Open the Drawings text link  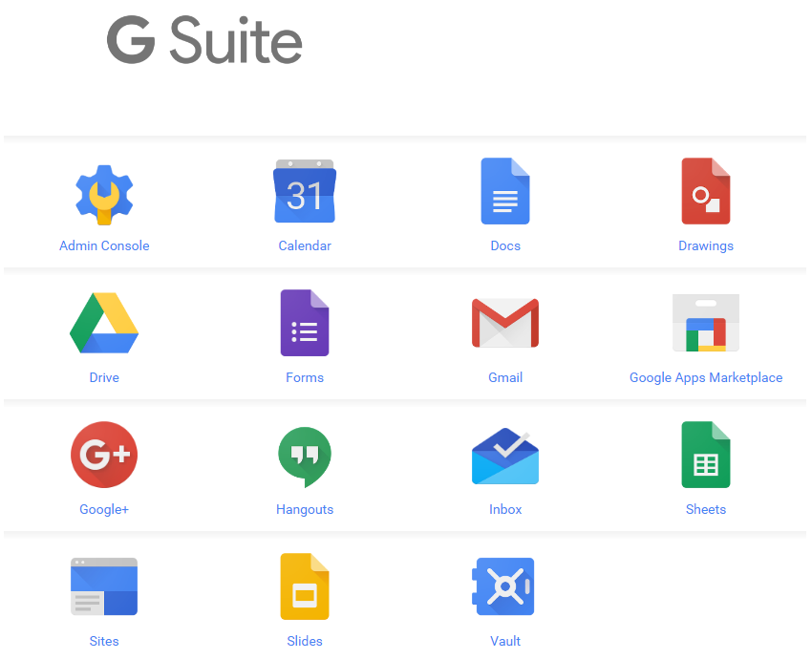point(705,246)
